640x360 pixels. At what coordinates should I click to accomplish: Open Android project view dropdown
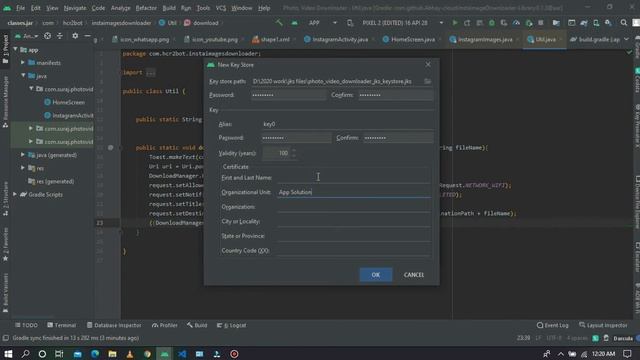click(x=27, y=36)
